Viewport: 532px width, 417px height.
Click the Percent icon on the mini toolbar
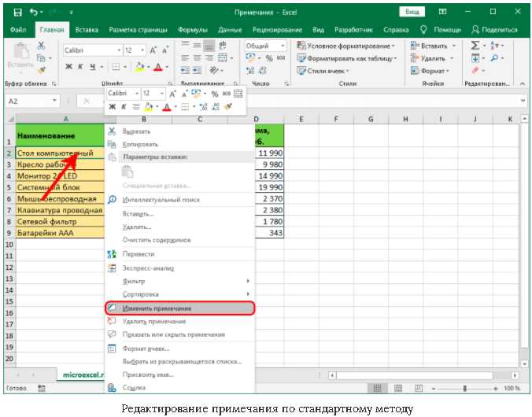point(214,94)
